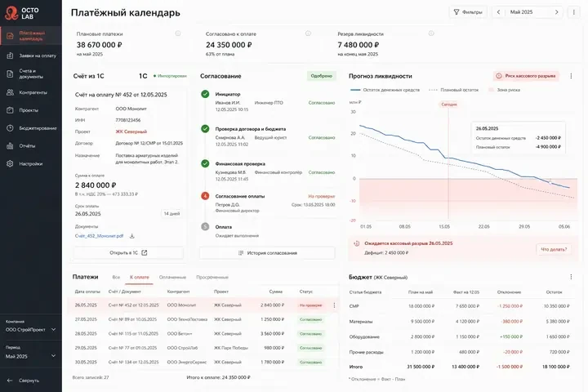
Task: Click the Что делать? button
Action: point(554,249)
